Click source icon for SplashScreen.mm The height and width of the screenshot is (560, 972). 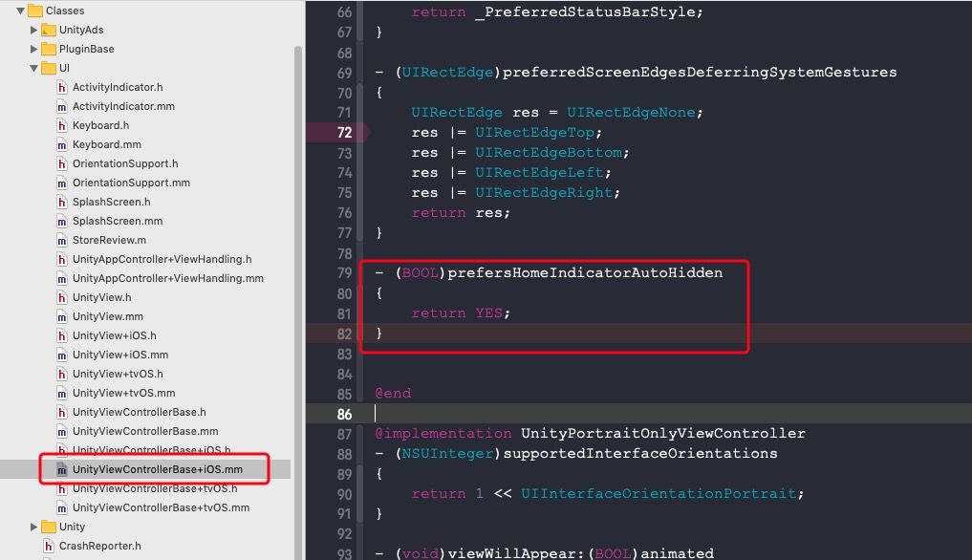pyautogui.click(x=62, y=222)
